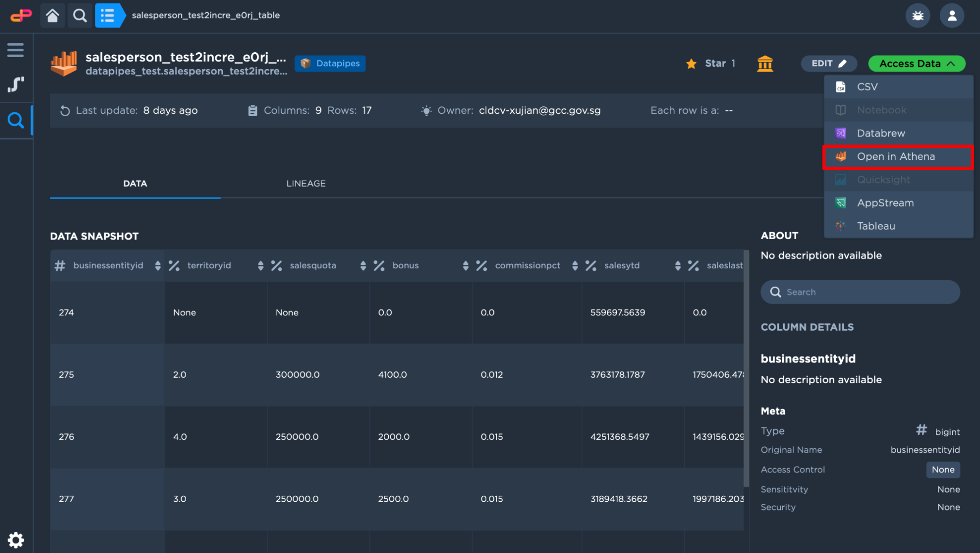This screenshot has width=980, height=553.
Task: Click the Tableau icon
Action: (x=840, y=226)
